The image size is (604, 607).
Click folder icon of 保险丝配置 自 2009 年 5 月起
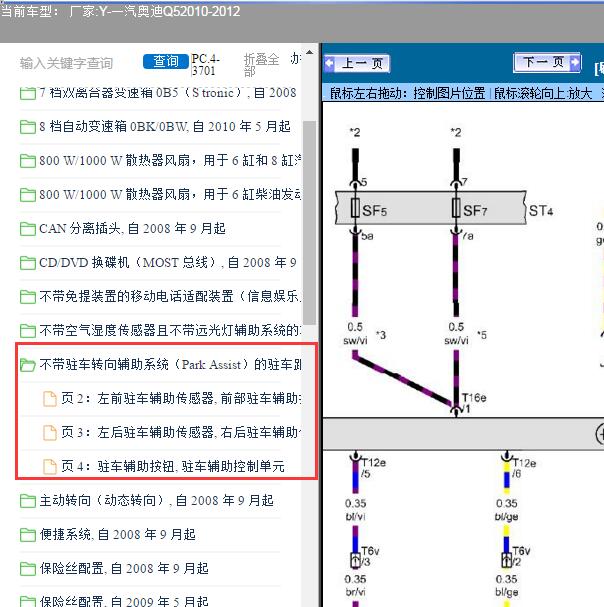(x=28, y=602)
